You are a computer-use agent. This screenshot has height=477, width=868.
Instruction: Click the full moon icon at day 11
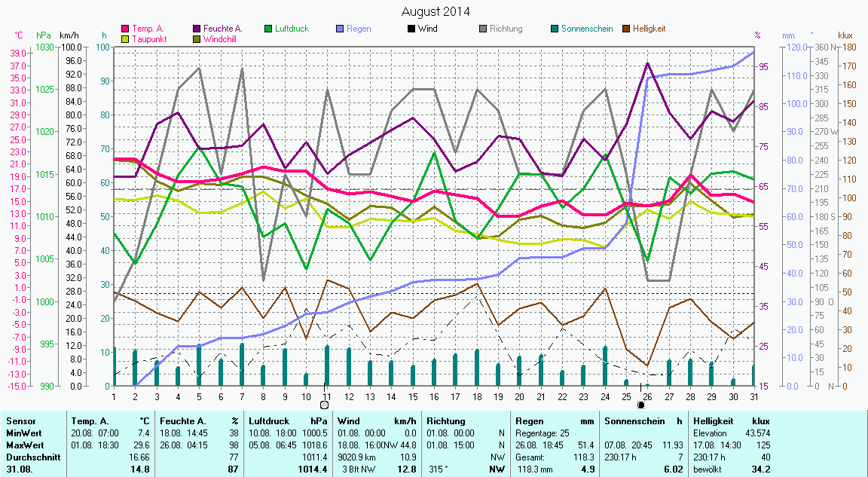tap(325, 405)
